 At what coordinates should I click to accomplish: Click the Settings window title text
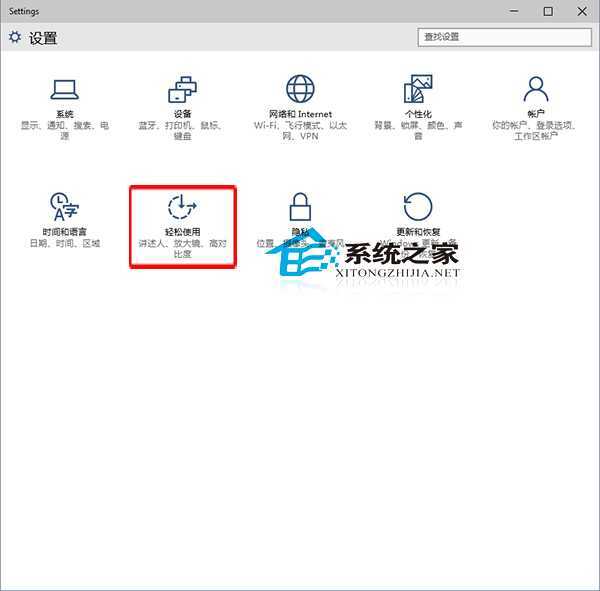click(24, 11)
